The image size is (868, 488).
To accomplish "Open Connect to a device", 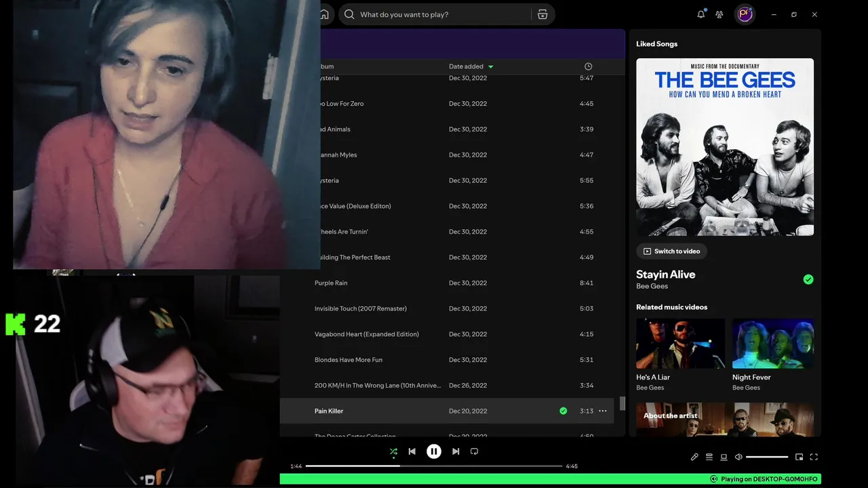I will pyautogui.click(x=724, y=457).
